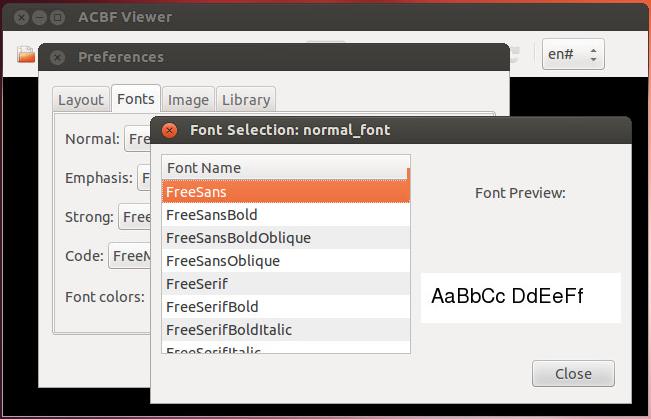
Task: Select FreeSansBold in font list
Action: [286, 215]
